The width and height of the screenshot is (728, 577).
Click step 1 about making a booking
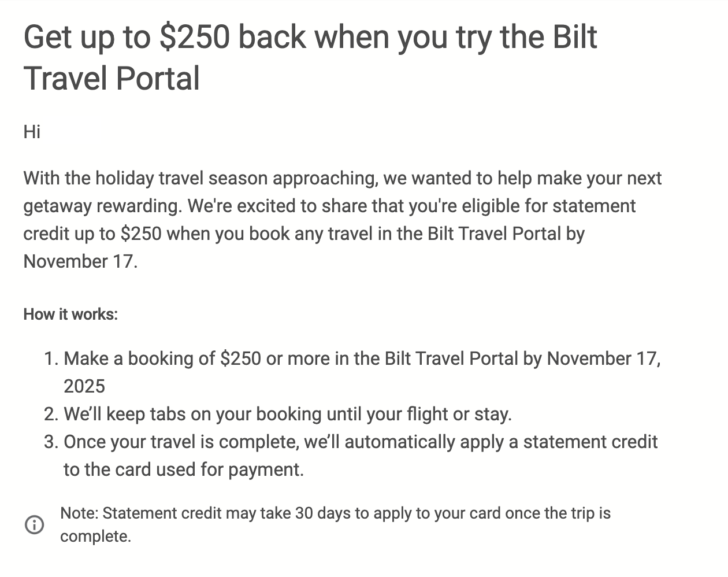tap(362, 359)
